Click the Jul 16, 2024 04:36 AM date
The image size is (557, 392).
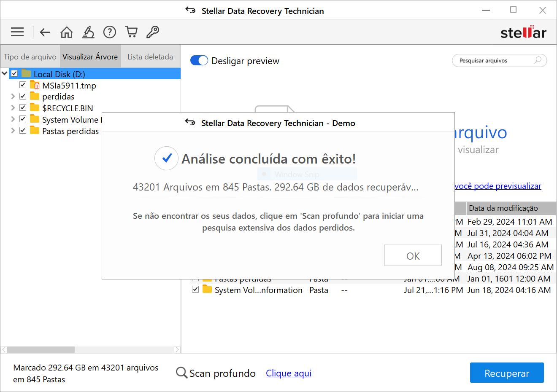click(x=508, y=244)
